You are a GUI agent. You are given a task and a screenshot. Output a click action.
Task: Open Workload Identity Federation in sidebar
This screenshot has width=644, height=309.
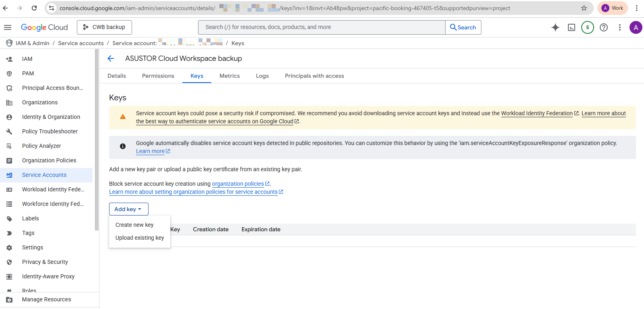(x=46, y=189)
